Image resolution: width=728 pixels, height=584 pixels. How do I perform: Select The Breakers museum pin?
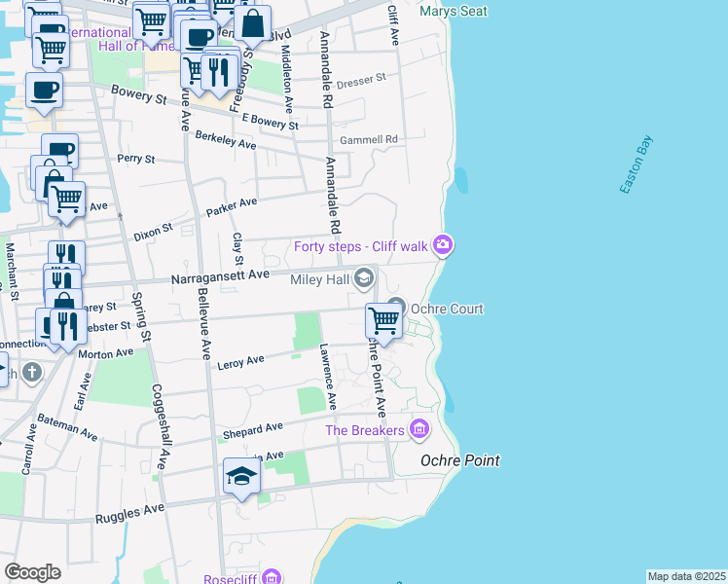pyautogui.click(x=419, y=428)
